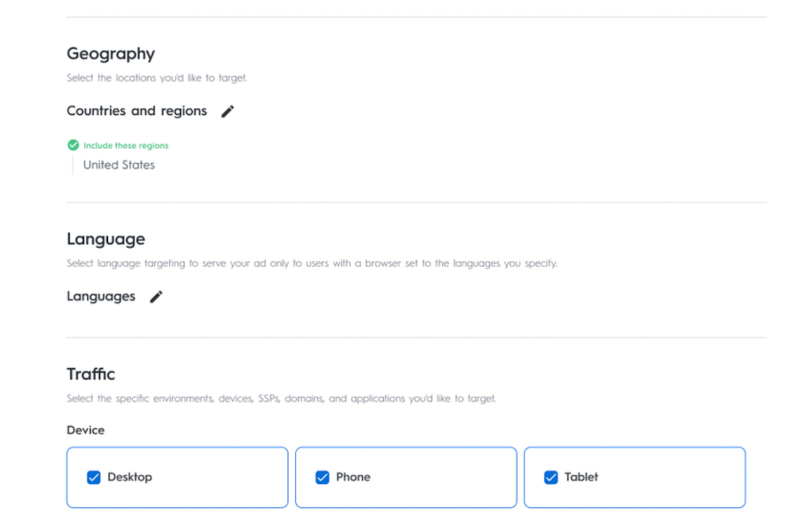Click the Device subsection label
The width and height of the screenshot is (812, 523).
pyautogui.click(x=86, y=430)
